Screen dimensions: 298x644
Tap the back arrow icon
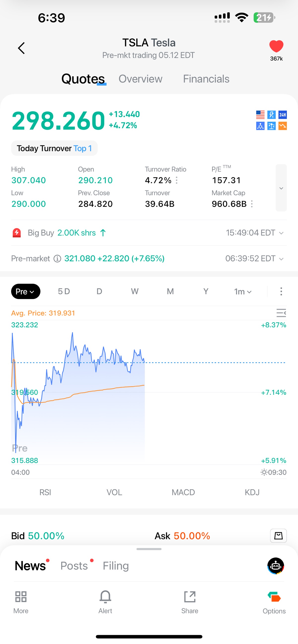point(22,48)
